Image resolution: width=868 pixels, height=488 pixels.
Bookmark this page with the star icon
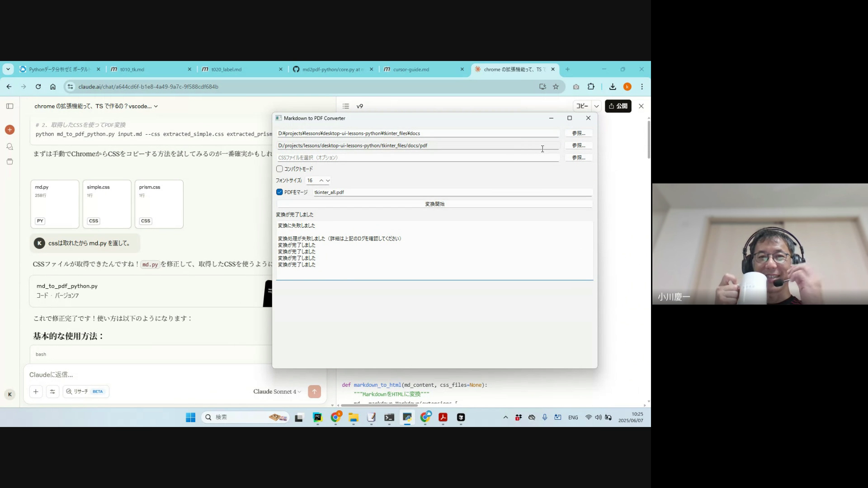556,87
